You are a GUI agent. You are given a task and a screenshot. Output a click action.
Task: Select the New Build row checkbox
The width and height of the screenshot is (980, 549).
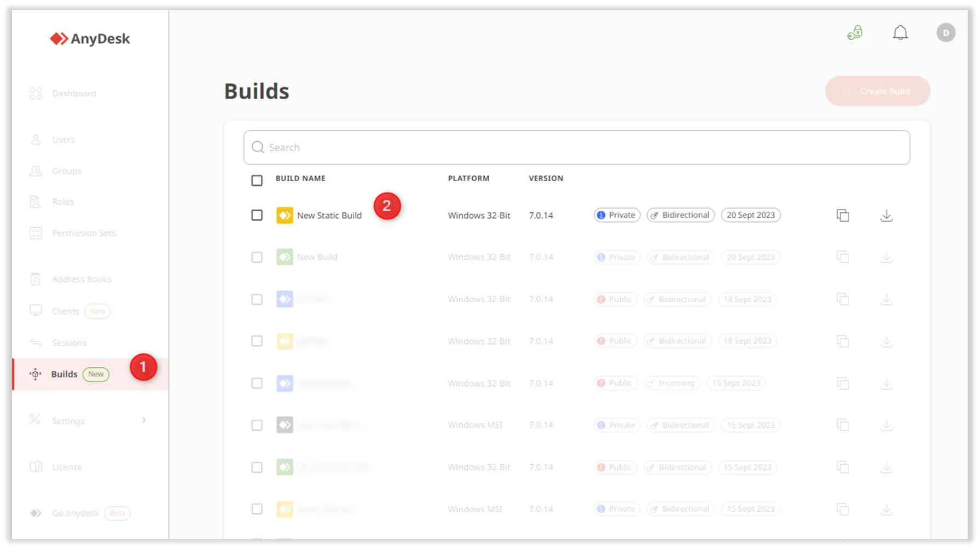tap(257, 257)
